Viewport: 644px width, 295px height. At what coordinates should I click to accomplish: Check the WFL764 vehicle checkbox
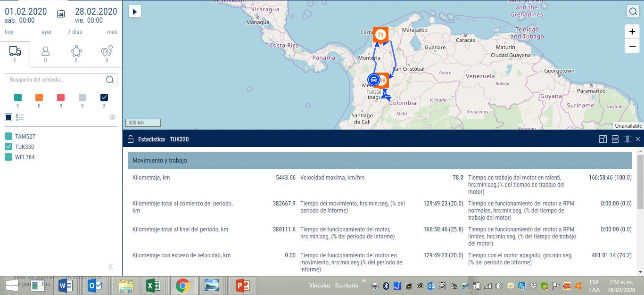8,157
